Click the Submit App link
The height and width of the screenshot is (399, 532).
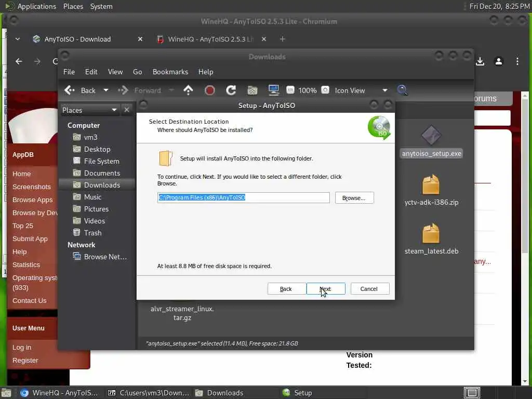tap(30, 239)
